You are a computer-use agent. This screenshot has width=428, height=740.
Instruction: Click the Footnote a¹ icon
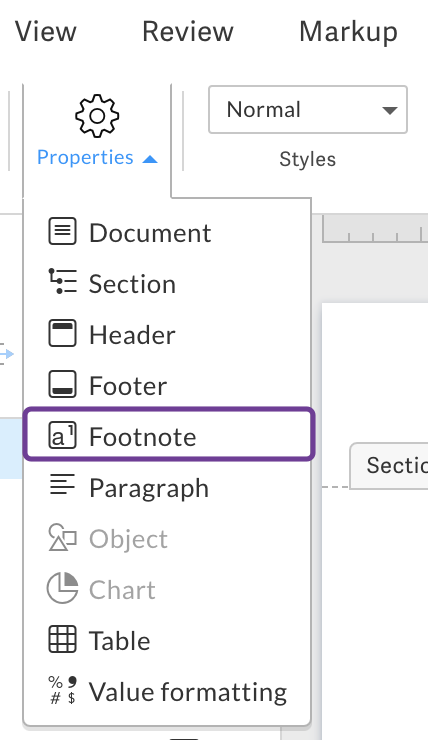tap(62, 435)
